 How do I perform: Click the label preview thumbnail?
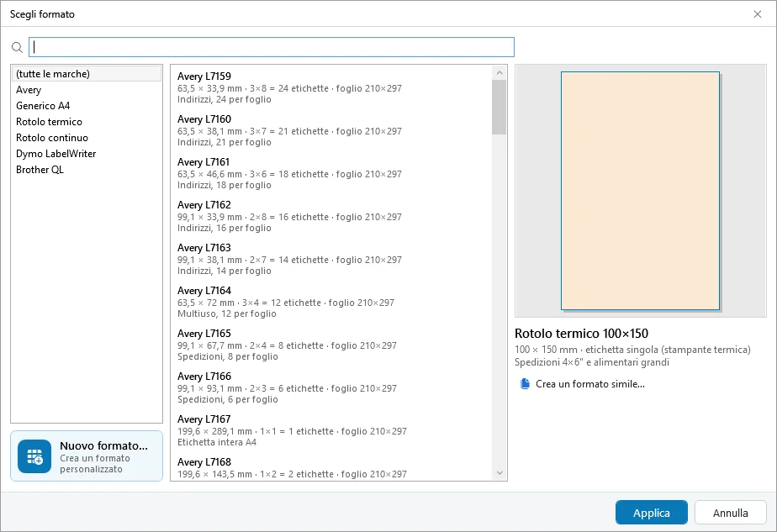(640, 191)
